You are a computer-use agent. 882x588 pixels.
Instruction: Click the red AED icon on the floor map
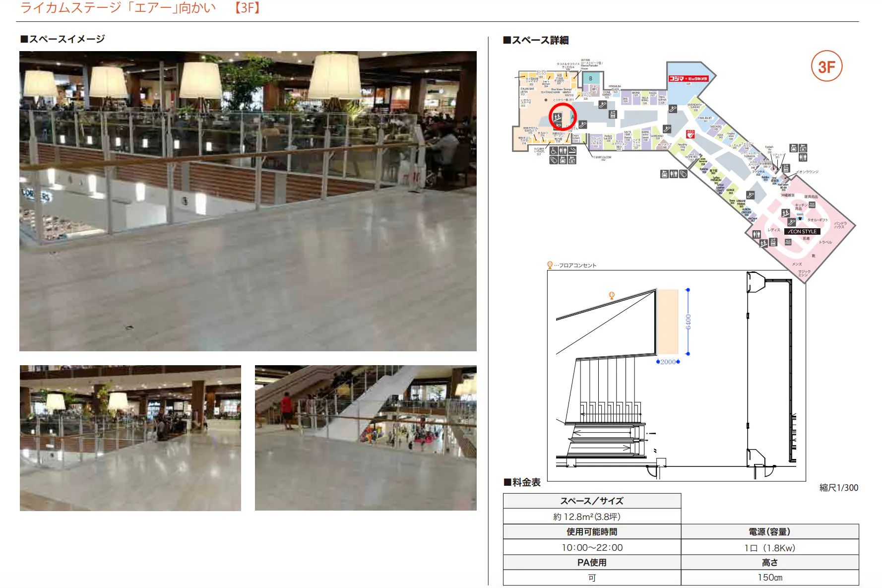pyautogui.click(x=690, y=134)
